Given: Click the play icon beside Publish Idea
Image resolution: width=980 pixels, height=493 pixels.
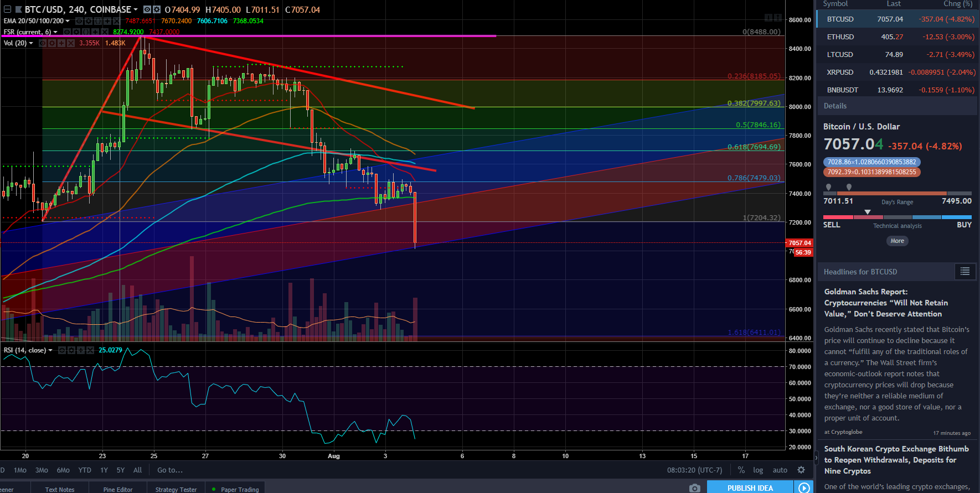Looking at the screenshot, I should click(x=804, y=487).
